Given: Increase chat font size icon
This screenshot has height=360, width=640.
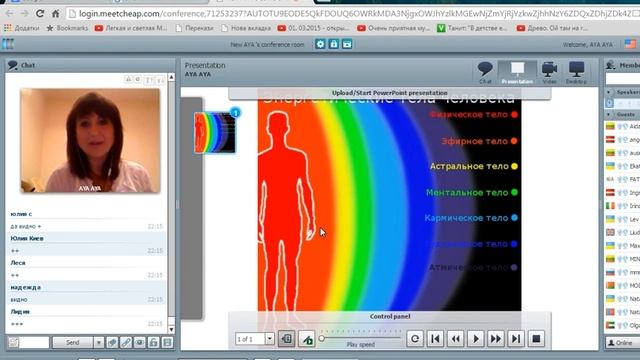Looking at the screenshot, I should pyautogui.click(x=148, y=80).
